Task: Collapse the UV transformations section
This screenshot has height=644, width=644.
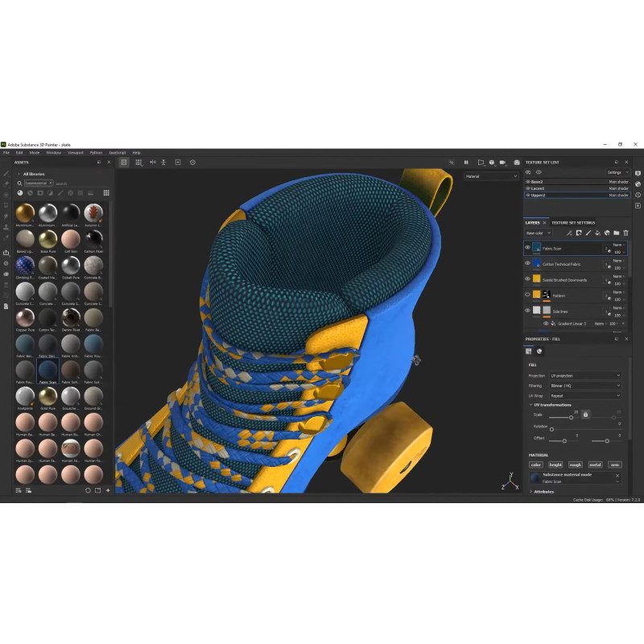Action: (531, 405)
